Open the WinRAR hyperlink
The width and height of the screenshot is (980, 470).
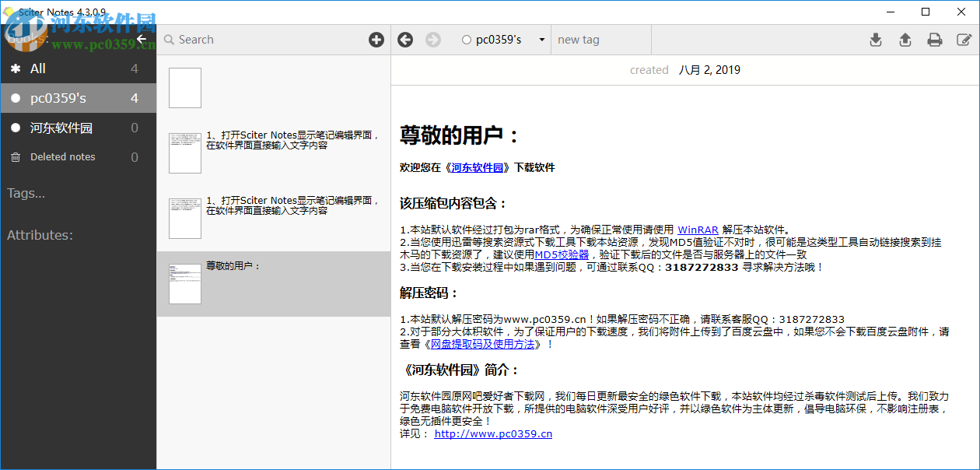tap(699, 230)
